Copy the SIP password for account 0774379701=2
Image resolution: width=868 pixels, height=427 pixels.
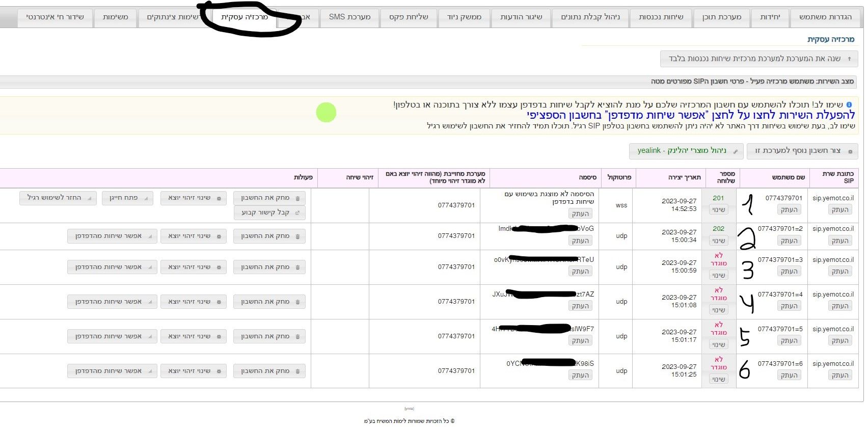(580, 241)
